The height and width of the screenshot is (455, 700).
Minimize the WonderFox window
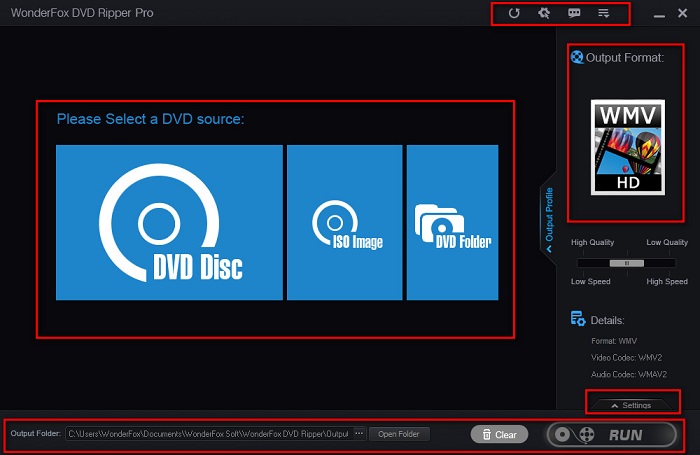(x=659, y=15)
